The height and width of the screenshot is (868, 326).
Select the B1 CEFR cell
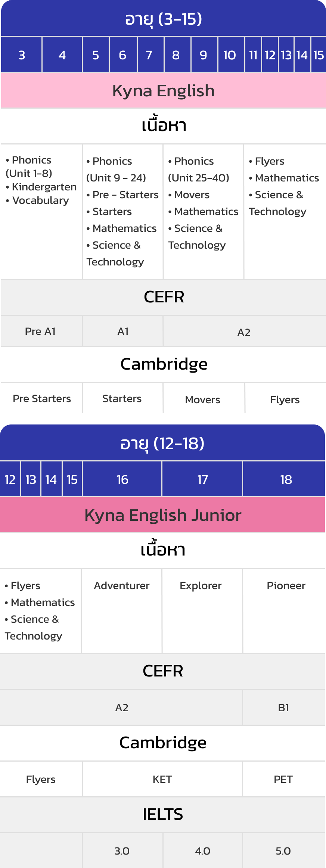[x=284, y=707]
